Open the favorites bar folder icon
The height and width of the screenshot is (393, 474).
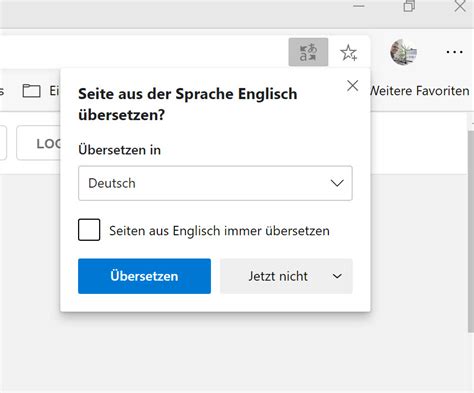pos(31,91)
